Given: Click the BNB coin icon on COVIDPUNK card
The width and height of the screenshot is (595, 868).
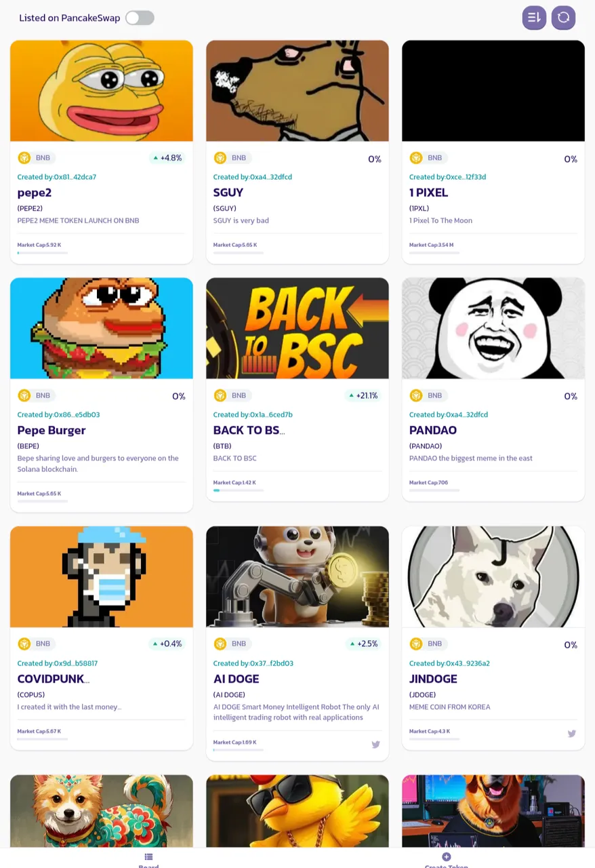Looking at the screenshot, I should click(x=24, y=644).
